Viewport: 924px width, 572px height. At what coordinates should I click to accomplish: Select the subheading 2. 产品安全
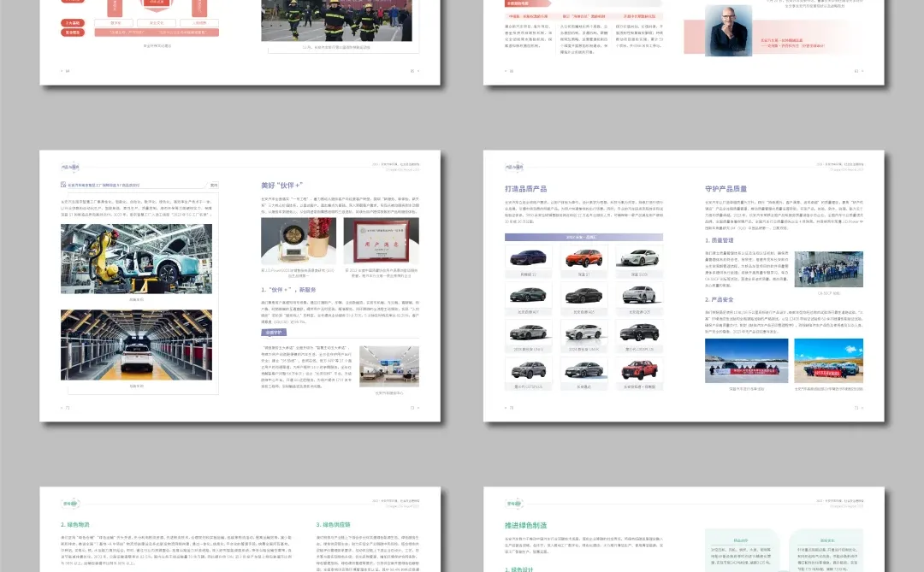point(720,299)
